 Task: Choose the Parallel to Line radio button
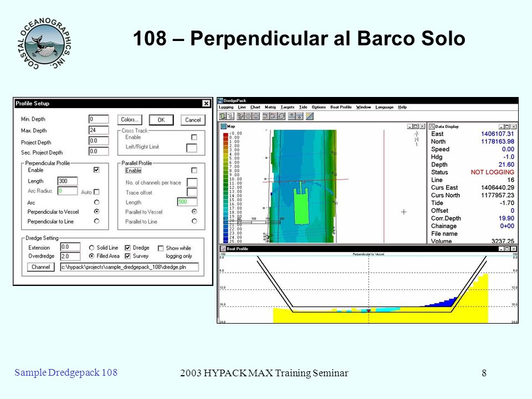click(x=194, y=221)
